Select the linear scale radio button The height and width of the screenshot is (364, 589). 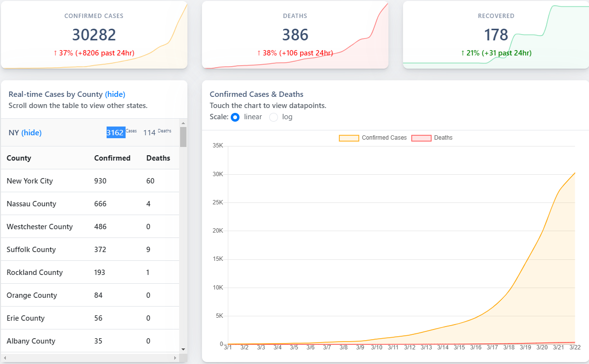[x=235, y=117]
